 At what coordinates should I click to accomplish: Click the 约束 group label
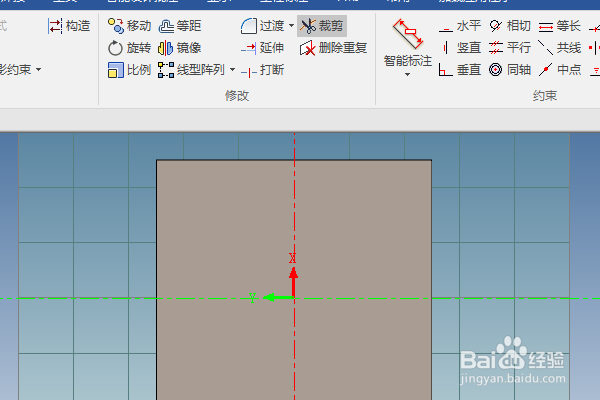click(x=545, y=96)
